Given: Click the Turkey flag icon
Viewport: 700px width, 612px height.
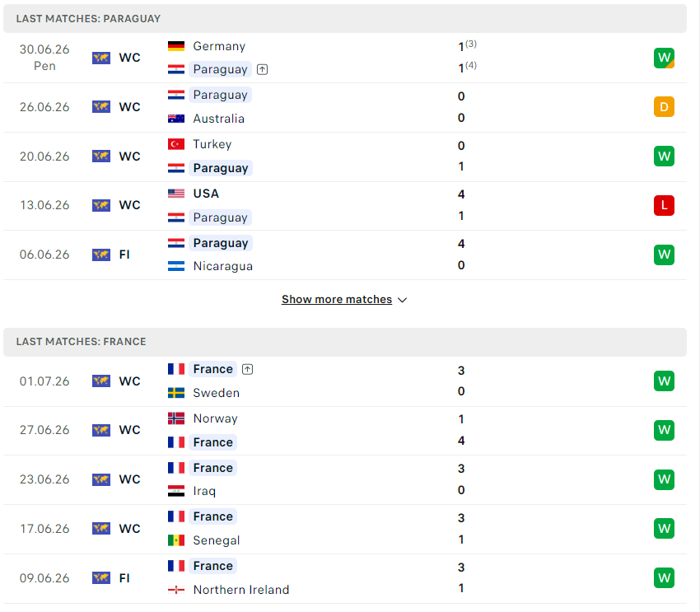Looking at the screenshot, I should coord(176,144).
